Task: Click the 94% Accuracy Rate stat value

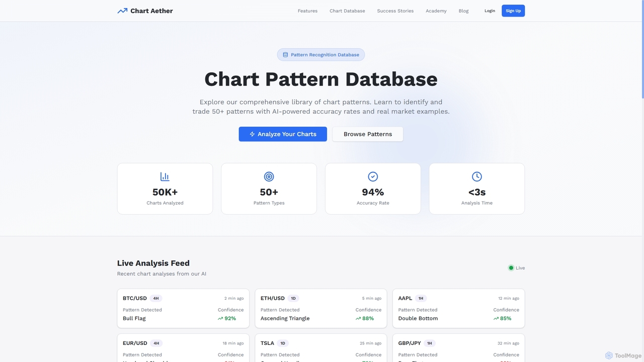Action: [x=373, y=192]
